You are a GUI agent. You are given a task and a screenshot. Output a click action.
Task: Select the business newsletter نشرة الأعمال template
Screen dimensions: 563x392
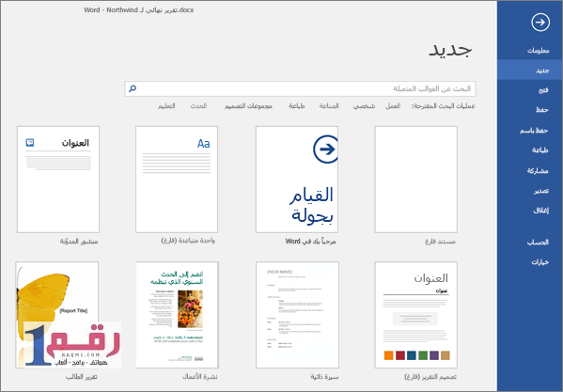pyautogui.click(x=177, y=315)
